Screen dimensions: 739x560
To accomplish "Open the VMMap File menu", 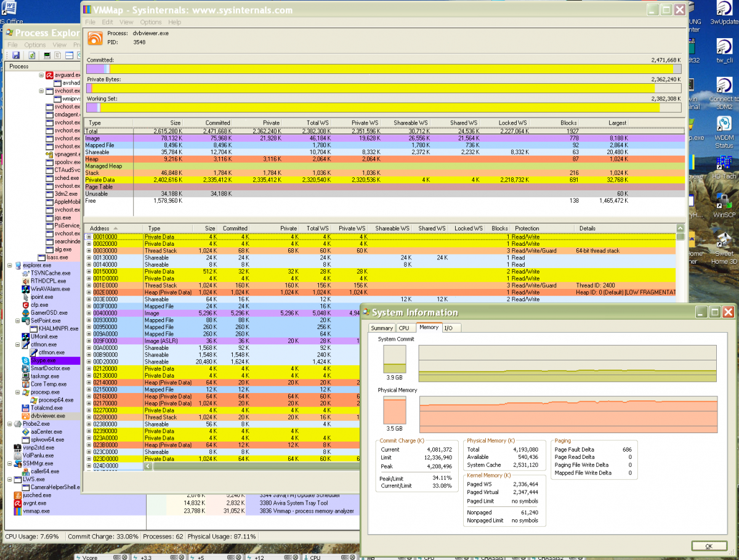I will (91, 22).
